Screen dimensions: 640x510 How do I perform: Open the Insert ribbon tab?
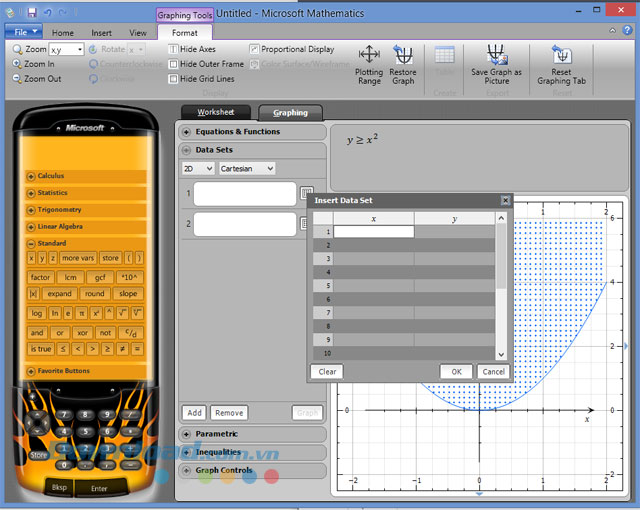pos(102,33)
